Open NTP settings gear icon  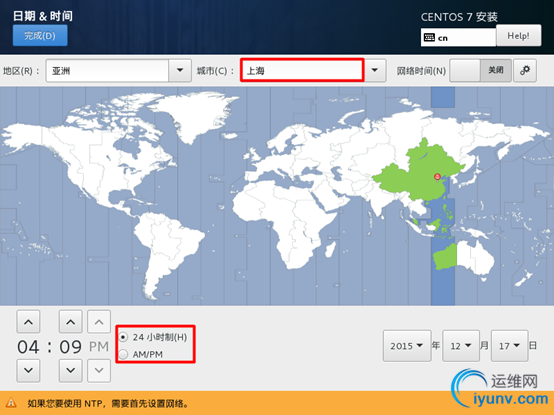tap(525, 70)
